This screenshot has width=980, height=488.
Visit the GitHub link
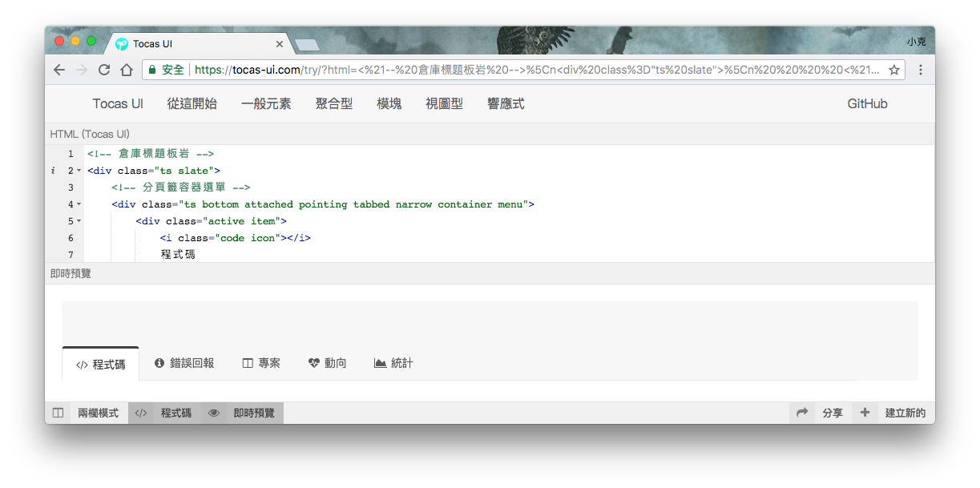point(868,103)
